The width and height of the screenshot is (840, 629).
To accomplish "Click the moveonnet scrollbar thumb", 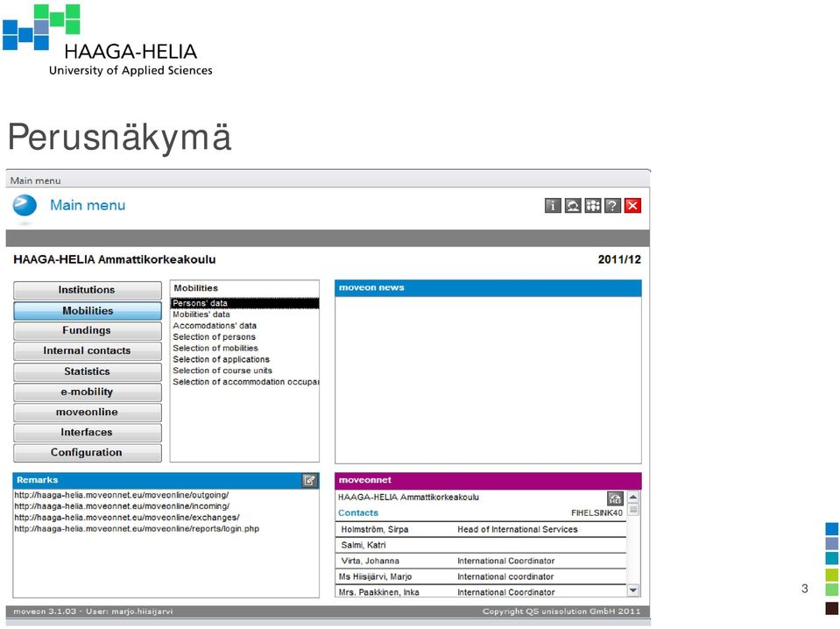I will [633, 510].
